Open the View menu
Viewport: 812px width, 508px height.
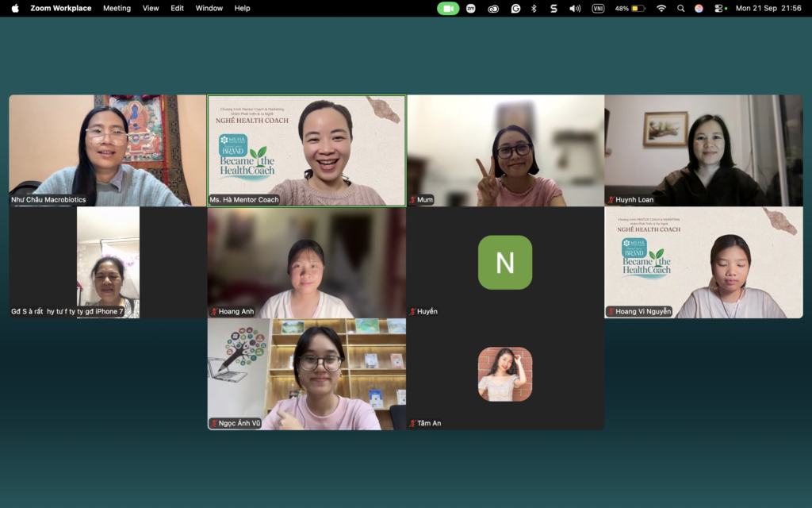tap(151, 8)
